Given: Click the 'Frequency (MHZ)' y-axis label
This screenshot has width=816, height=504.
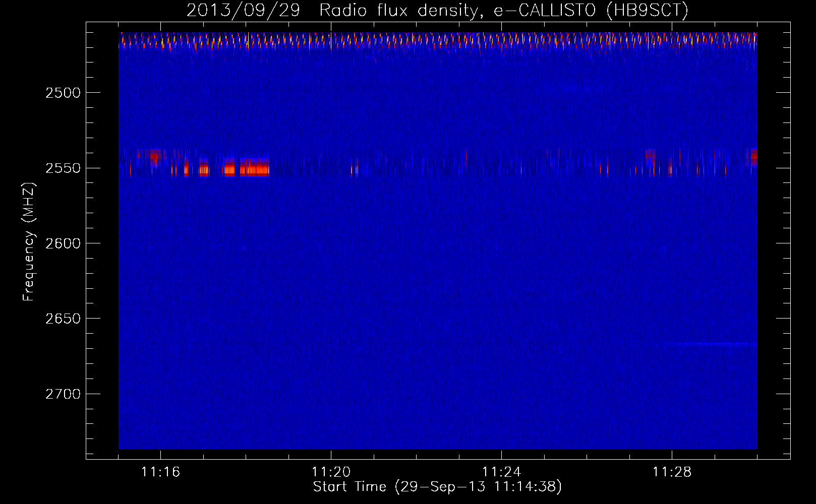Looking at the screenshot, I should point(29,242).
